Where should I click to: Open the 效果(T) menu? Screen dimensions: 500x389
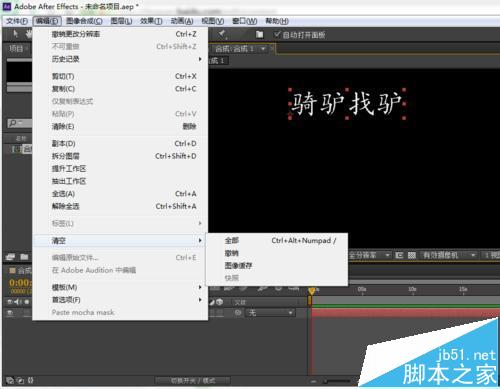click(x=151, y=21)
